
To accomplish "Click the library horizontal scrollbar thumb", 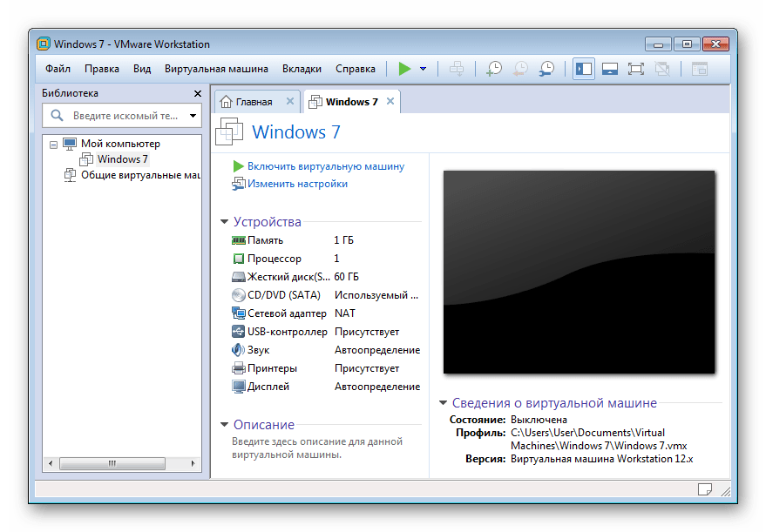I will pos(112,463).
